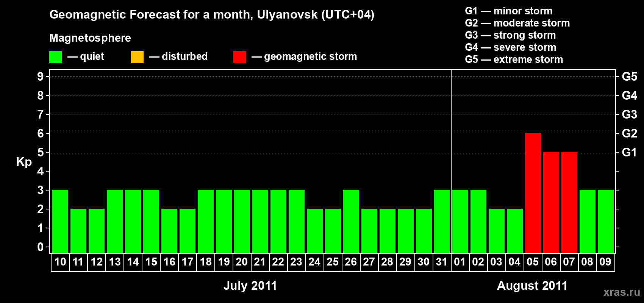Click the '— quiet' legend text
644x303 pixels.
click(86, 56)
